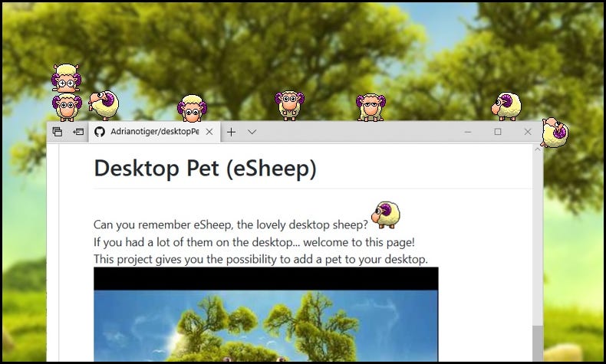Image resolution: width=606 pixels, height=364 pixels.
Task: Minimize the Edge browser window
Action: tap(468, 132)
